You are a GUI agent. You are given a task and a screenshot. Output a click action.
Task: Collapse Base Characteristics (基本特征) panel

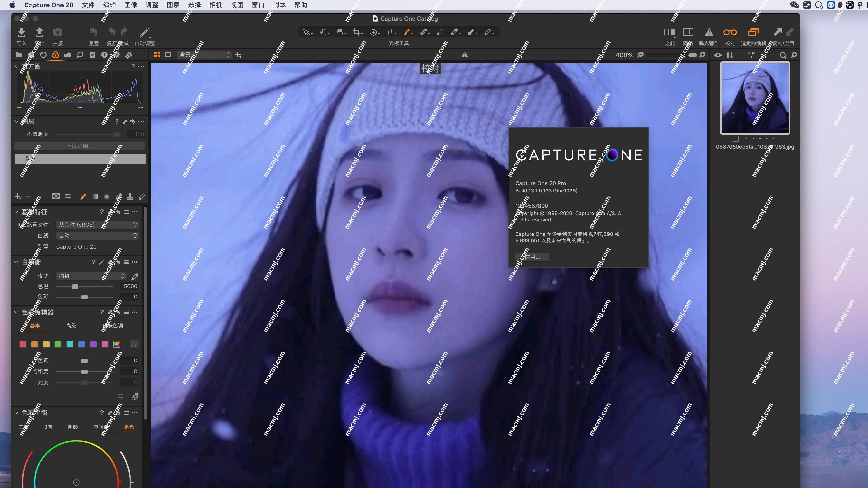point(16,212)
